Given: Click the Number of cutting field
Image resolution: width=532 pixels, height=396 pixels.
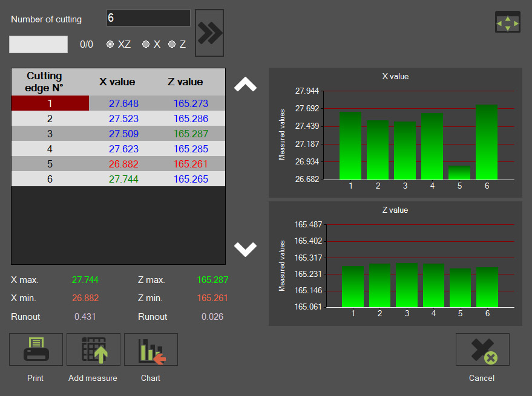Looking at the screenshot, I should coord(148,18).
